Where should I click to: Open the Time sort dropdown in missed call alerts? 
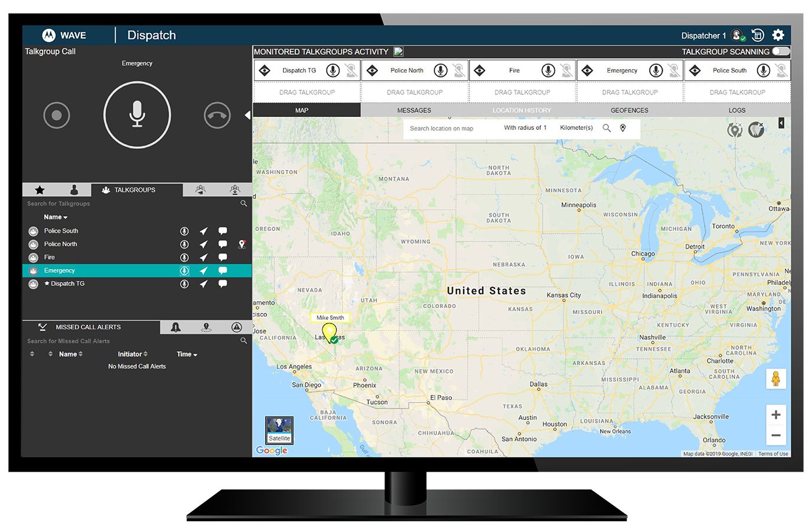point(186,354)
